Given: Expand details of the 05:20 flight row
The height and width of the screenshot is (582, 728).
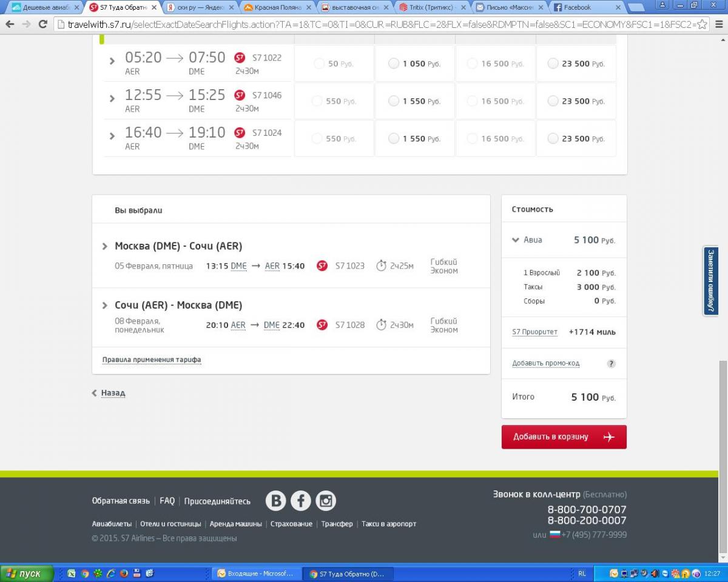Looking at the screenshot, I should [112, 61].
